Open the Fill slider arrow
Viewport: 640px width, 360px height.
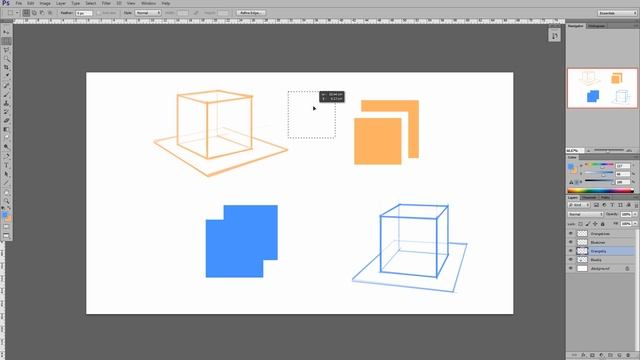pos(635,224)
